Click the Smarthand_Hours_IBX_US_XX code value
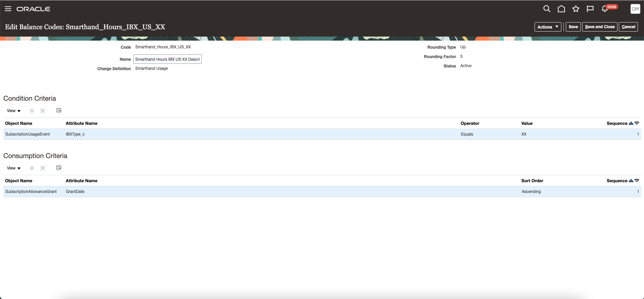This screenshot has width=644, height=299. [163, 47]
